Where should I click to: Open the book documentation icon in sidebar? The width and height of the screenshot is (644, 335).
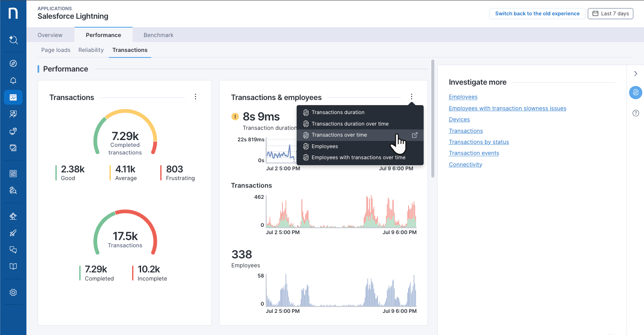13,266
